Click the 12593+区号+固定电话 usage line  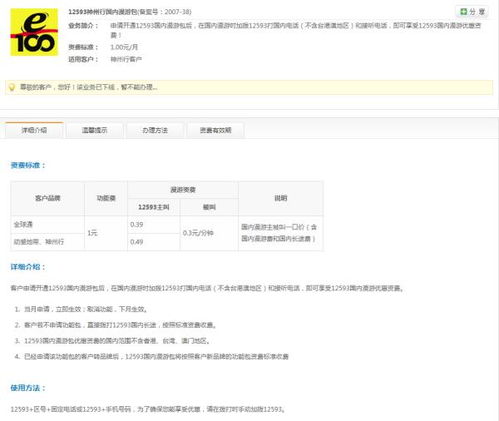(148, 409)
